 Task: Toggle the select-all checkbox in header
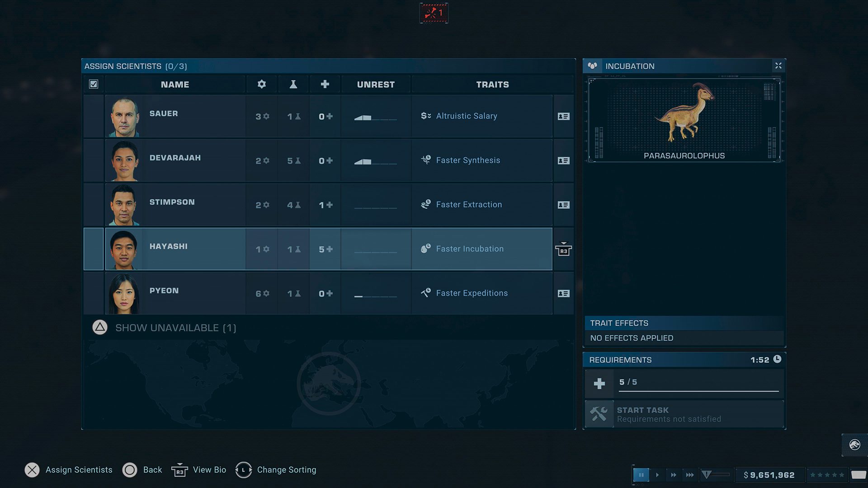point(94,84)
